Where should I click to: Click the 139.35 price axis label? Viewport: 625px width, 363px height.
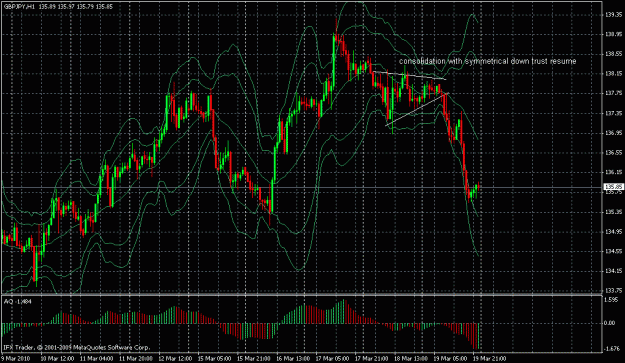click(614, 15)
